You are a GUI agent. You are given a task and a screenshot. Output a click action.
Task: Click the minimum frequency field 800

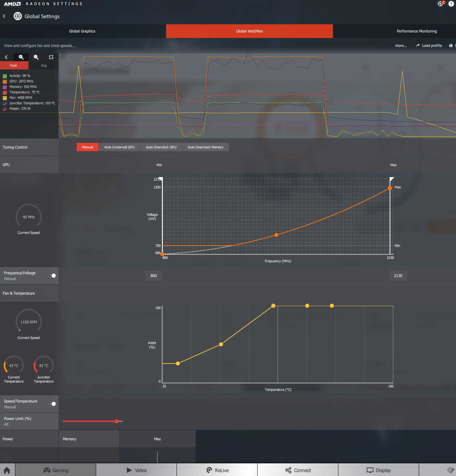tap(154, 276)
